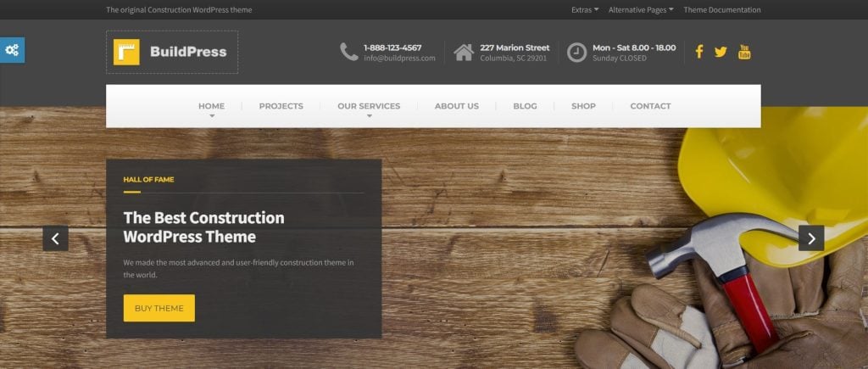Select the Our Services menu label
Image resolution: width=868 pixels, height=369 pixels.
coord(369,106)
